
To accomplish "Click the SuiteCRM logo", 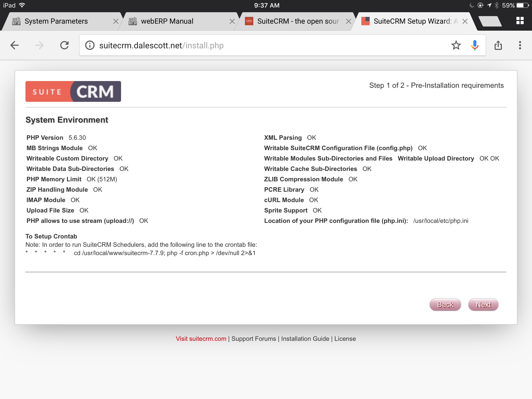I will [x=73, y=91].
